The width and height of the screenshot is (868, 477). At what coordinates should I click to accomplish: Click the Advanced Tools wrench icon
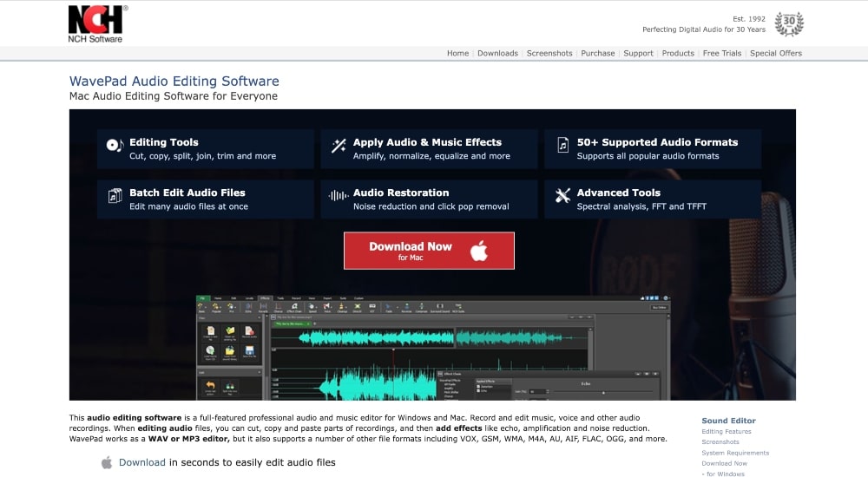coord(563,195)
